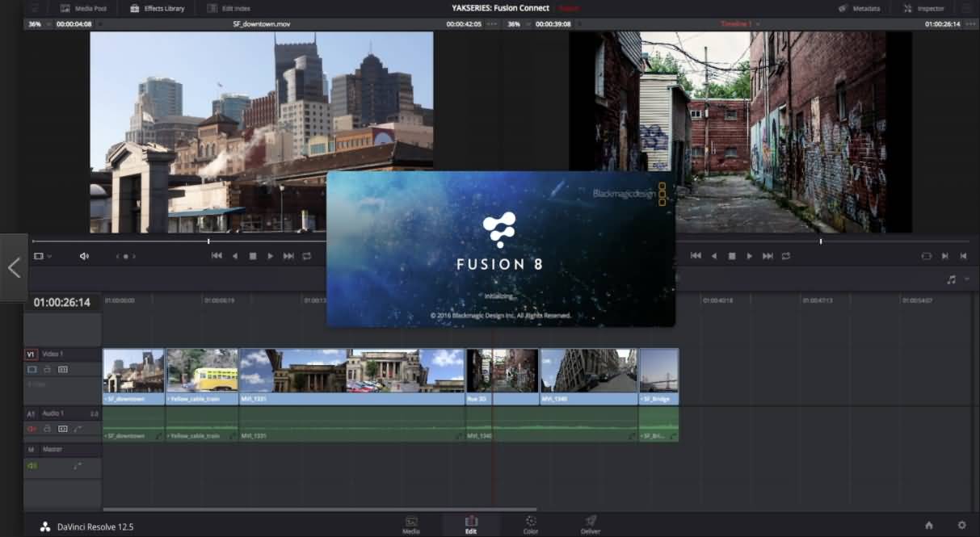
Task: Select Yellow_cable_train video clip in timeline
Action: click(x=202, y=376)
